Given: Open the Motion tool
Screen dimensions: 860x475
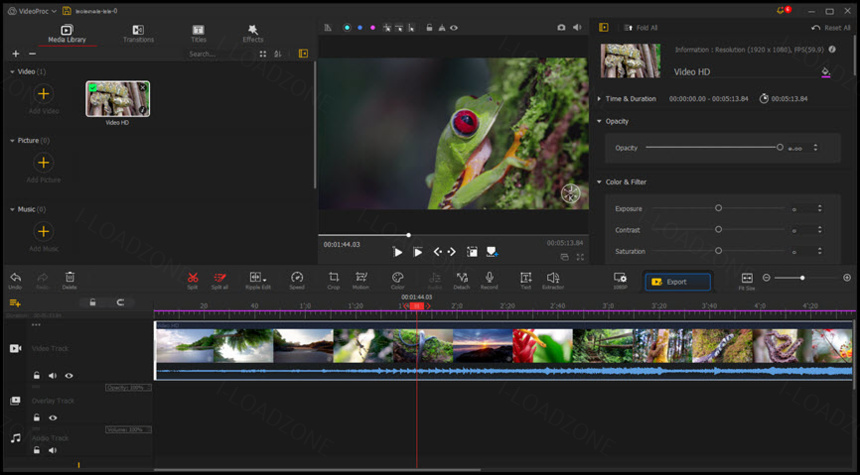Looking at the screenshot, I should [361, 280].
